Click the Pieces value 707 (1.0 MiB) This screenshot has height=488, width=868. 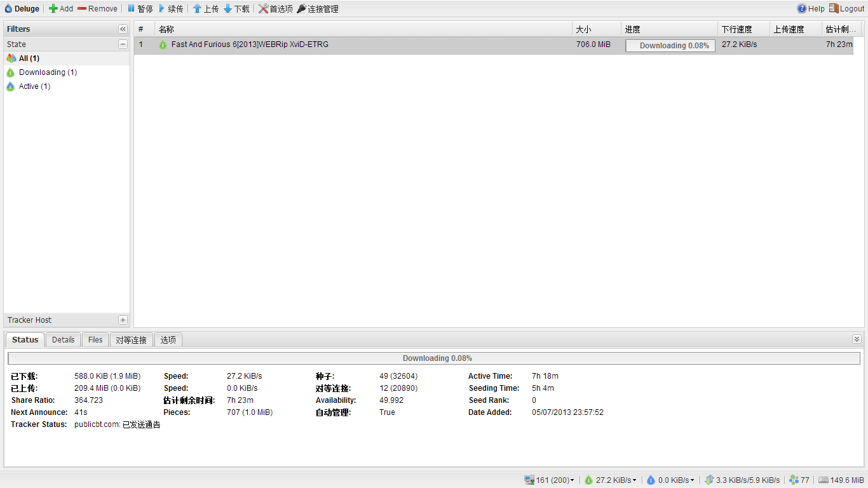(250, 412)
